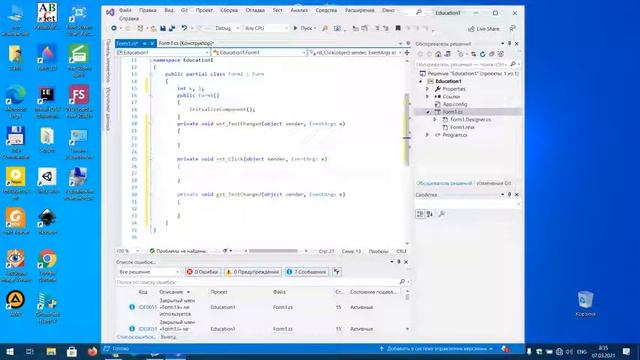Image resolution: width=640 pixels, height=360 pixels.
Task: Switch to Изменения Git tab
Action: coord(493,183)
